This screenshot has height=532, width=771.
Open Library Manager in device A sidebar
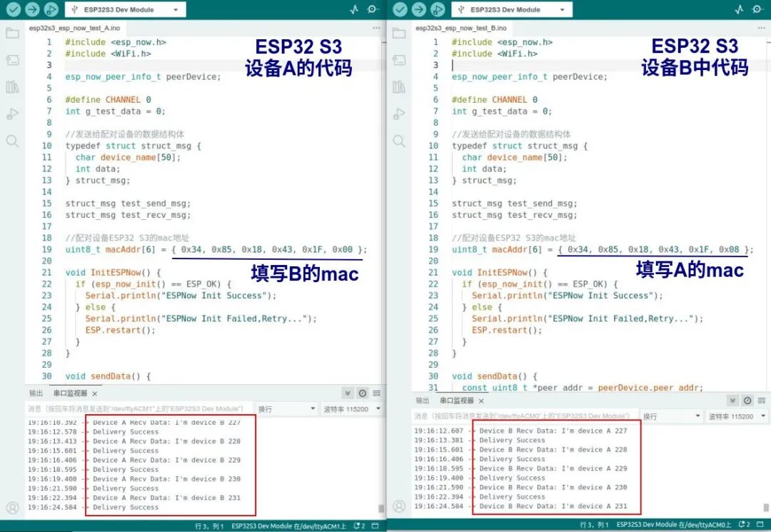(12, 87)
